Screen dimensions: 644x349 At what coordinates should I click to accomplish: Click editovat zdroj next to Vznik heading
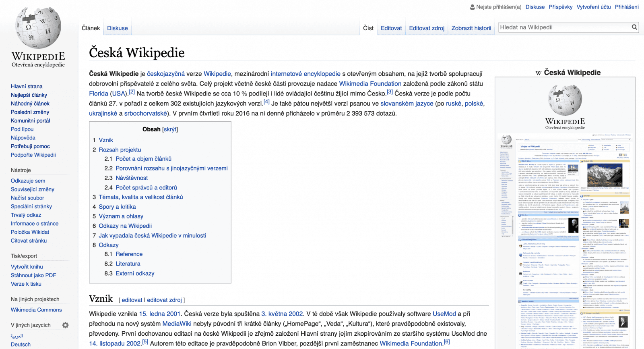(x=164, y=300)
